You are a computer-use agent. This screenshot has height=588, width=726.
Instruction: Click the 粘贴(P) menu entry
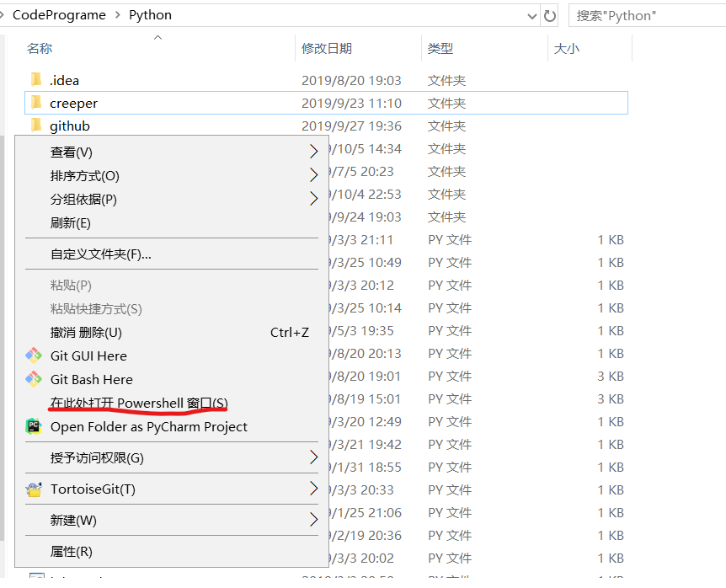(171, 285)
